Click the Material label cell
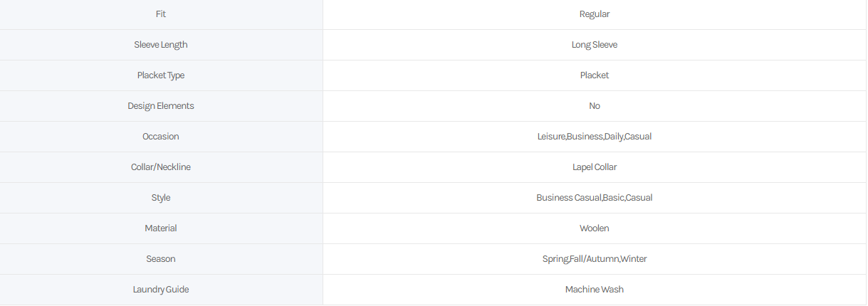This screenshot has height=306, width=868. point(161,228)
